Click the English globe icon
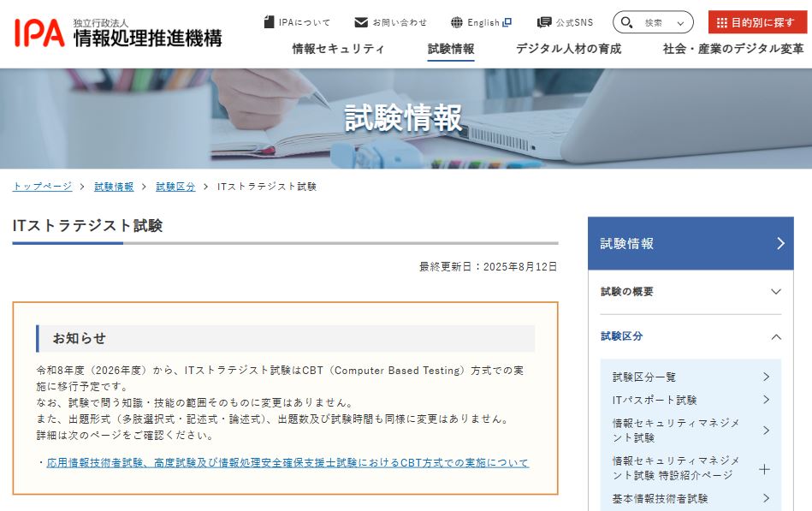The width and height of the screenshot is (812, 511). (x=457, y=22)
